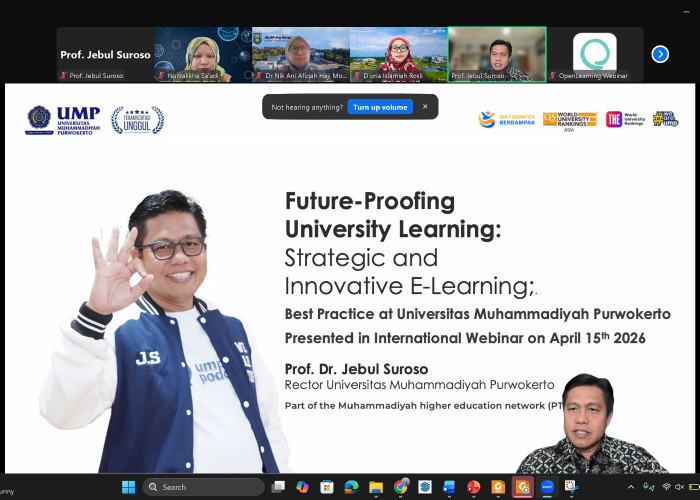Click the QS World University Rankings logo
This screenshot has height=500, width=700.
click(570, 121)
